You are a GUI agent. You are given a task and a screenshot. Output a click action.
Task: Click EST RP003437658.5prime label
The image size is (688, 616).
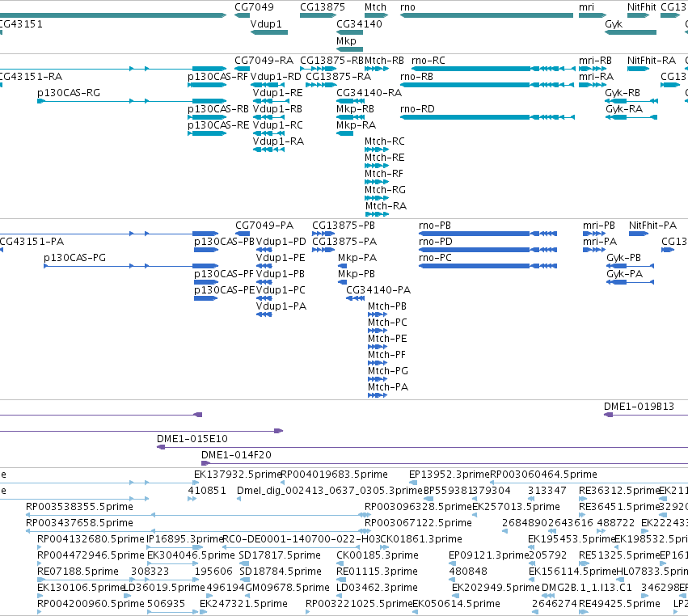tap(79, 522)
